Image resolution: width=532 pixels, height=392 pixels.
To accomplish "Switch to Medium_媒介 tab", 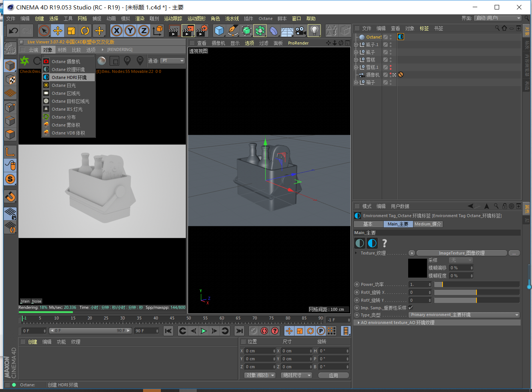I will tap(428, 224).
